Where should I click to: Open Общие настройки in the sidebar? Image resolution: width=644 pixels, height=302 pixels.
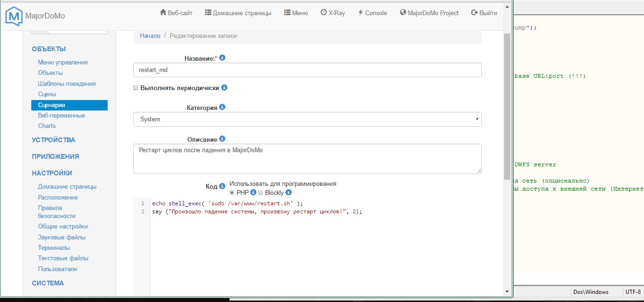coord(63,227)
